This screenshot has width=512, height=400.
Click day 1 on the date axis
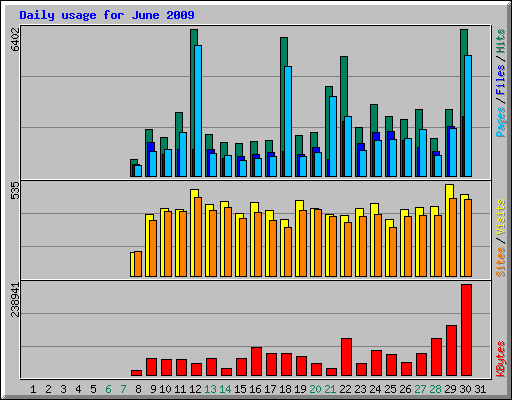(33, 389)
